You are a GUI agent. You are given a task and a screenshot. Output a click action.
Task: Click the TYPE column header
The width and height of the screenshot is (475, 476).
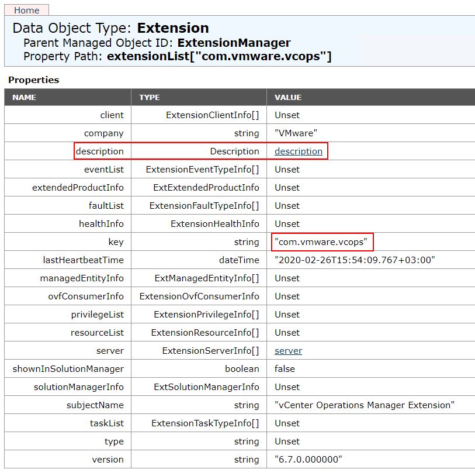pyautogui.click(x=150, y=97)
